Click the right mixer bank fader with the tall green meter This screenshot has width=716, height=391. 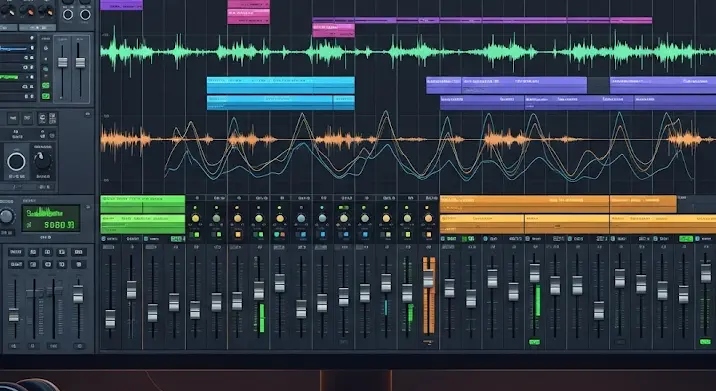[x=535, y=273]
